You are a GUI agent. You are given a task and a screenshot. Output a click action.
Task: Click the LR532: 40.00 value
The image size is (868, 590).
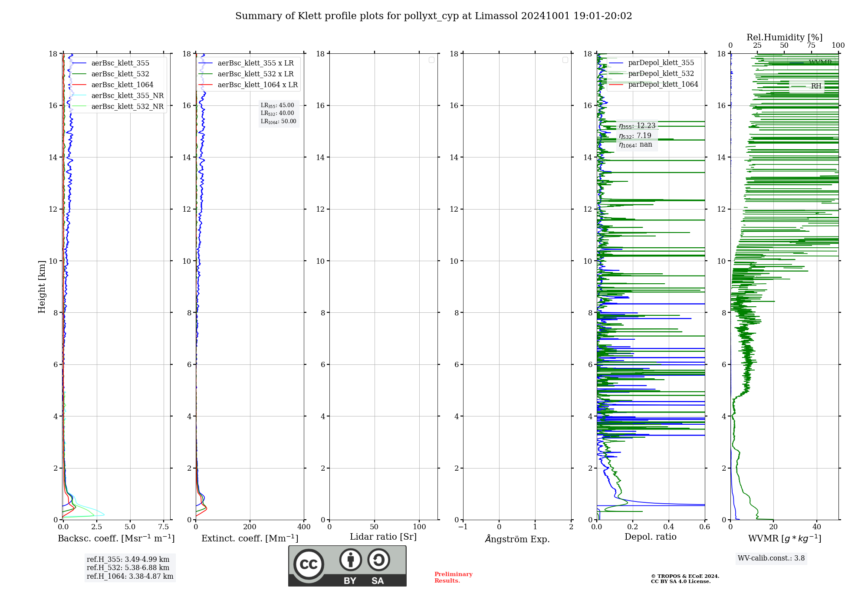click(x=277, y=113)
